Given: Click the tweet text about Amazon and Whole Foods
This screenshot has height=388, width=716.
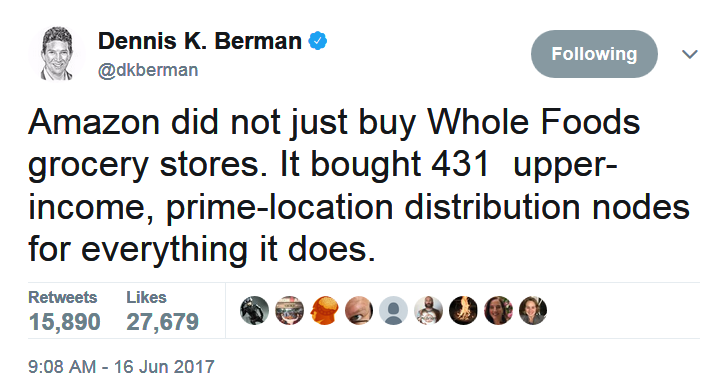Looking at the screenshot, I should point(359,185).
